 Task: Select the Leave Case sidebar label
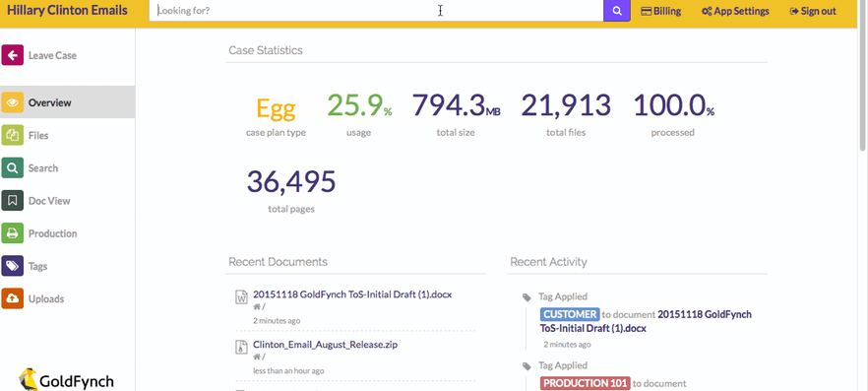tap(52, 55)
